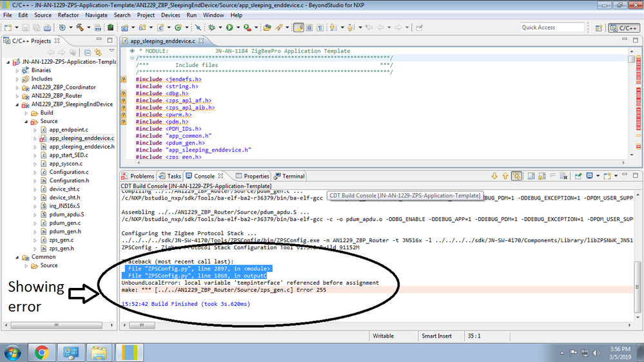Click the New C Source File icon

[161, 28]
